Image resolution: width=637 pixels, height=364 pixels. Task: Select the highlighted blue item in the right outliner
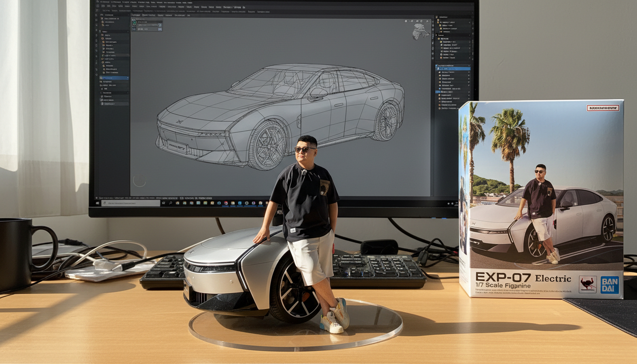[x=454, y=69]
